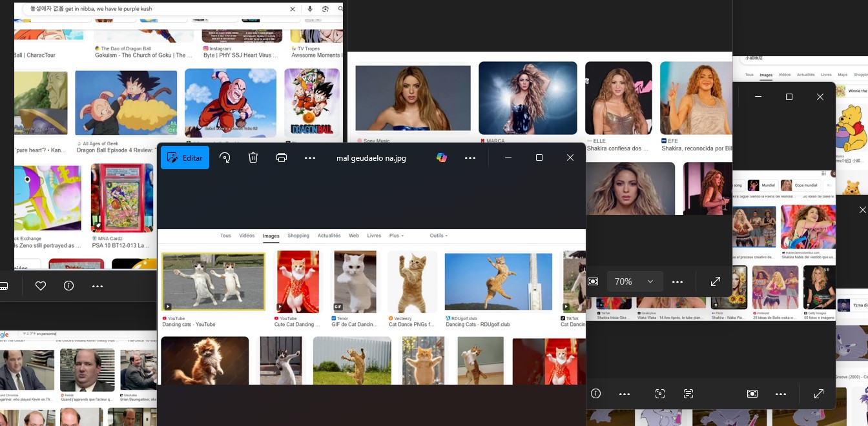Expand the Outils dropdown in cat results
This screenshot has height=426, width=868.
(439, 236)
